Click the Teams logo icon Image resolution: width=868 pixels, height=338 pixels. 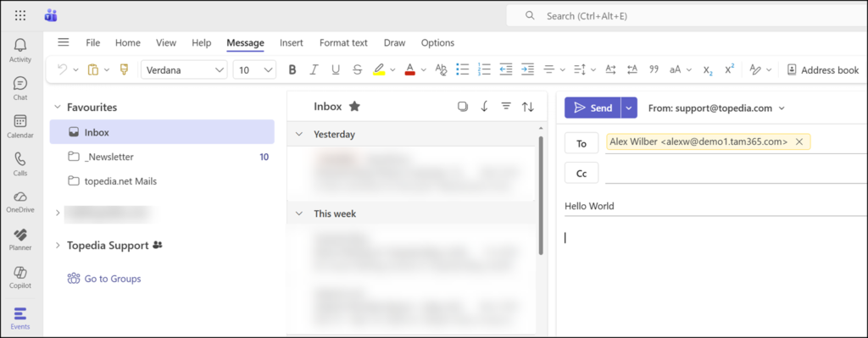[51, 15]
